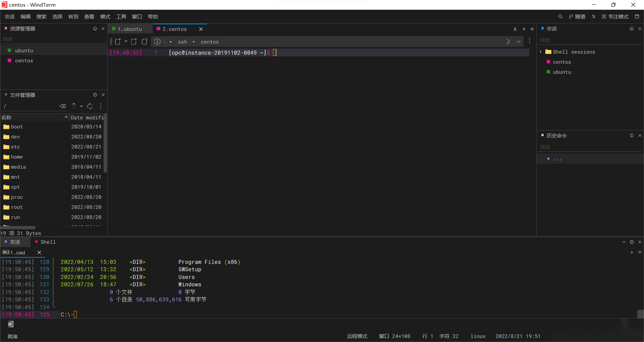Switch to the 1.ubuntu tab
Image resolution: width=644 pixels, height=342 pixels.
[x=129, y=29]
